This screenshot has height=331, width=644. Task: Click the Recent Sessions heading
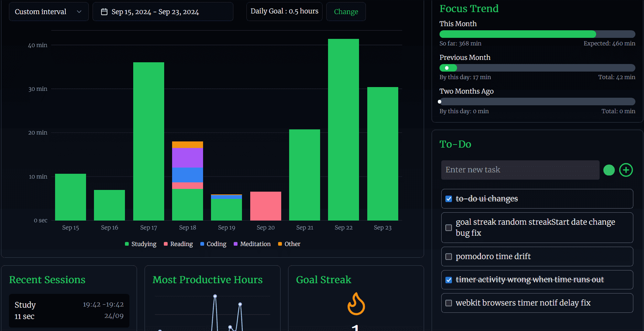(47, 280)
